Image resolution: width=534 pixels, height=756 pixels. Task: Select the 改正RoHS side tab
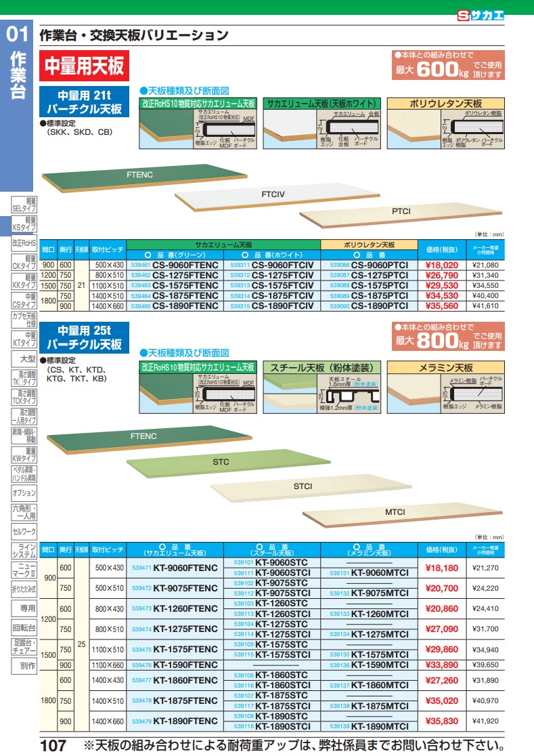(24, 243)
